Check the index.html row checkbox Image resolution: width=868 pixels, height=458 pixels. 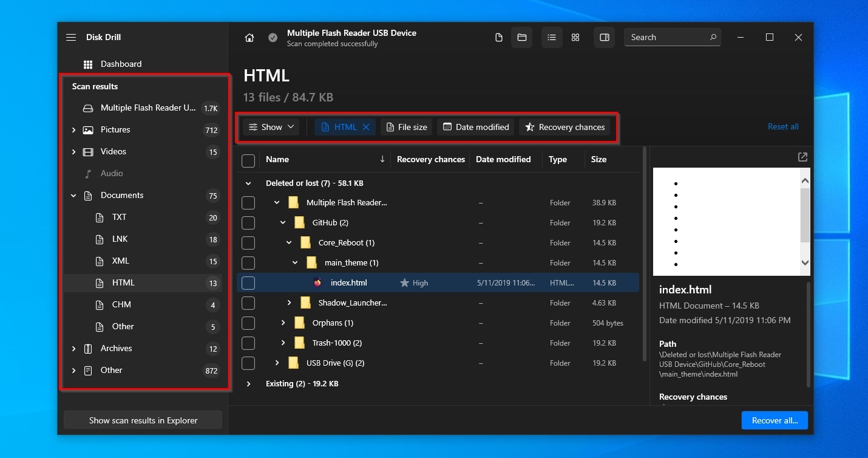click(x=248, y=283)
